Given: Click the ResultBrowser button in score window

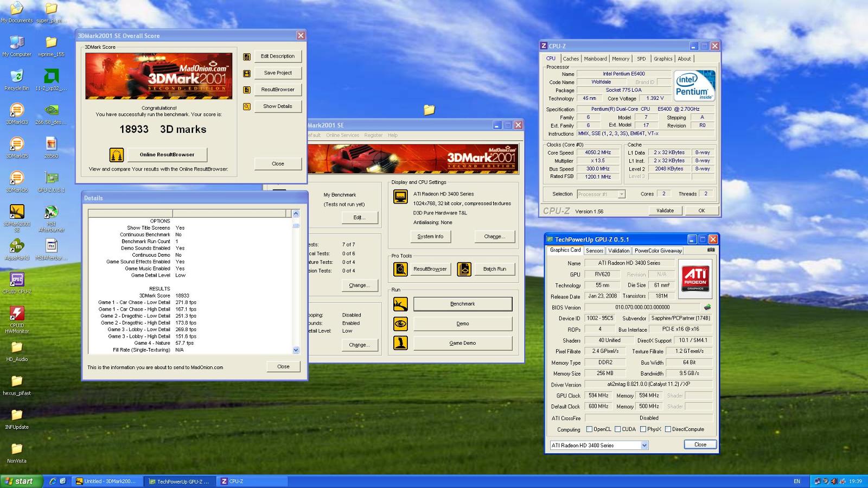Looking at the screenshot, I should tap(278, 90).
